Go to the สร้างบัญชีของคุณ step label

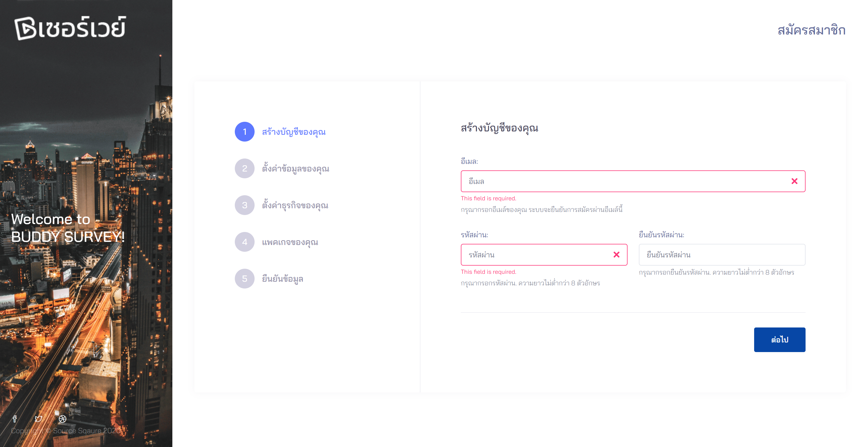[294, 132]
